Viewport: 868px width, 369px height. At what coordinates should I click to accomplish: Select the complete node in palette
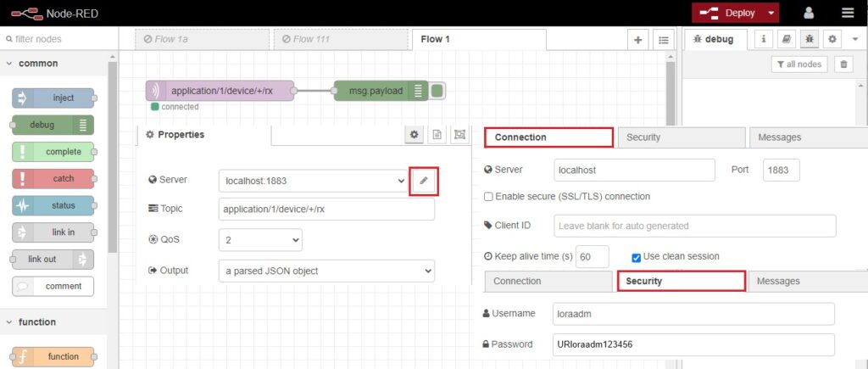click(x=53, y=152)
